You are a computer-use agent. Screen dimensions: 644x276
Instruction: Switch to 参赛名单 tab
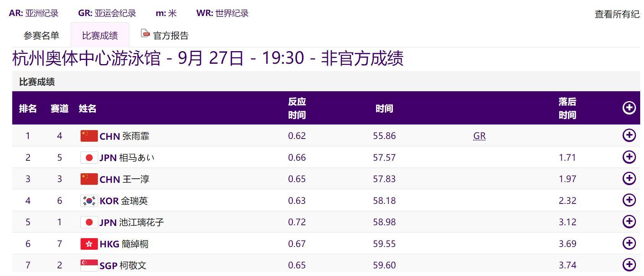point(41,36)
